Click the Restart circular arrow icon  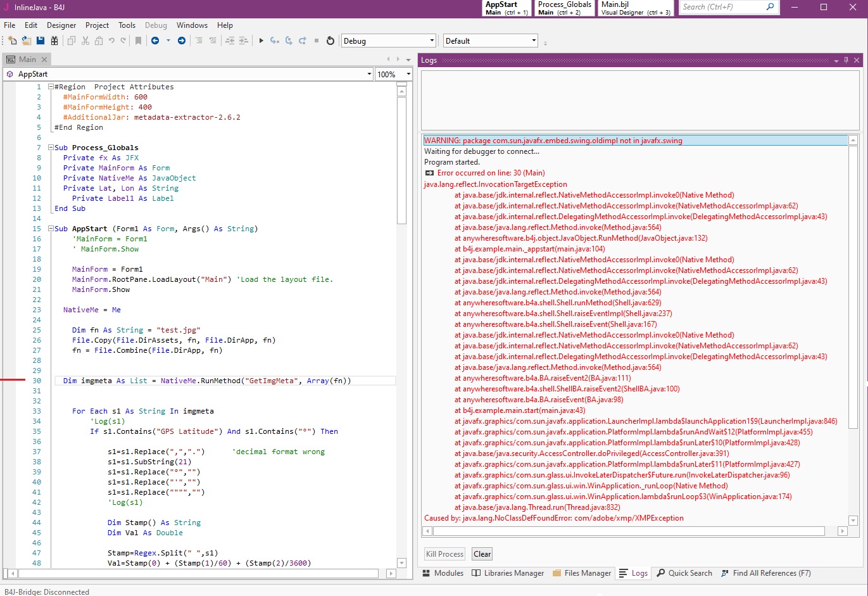[330, 41]
